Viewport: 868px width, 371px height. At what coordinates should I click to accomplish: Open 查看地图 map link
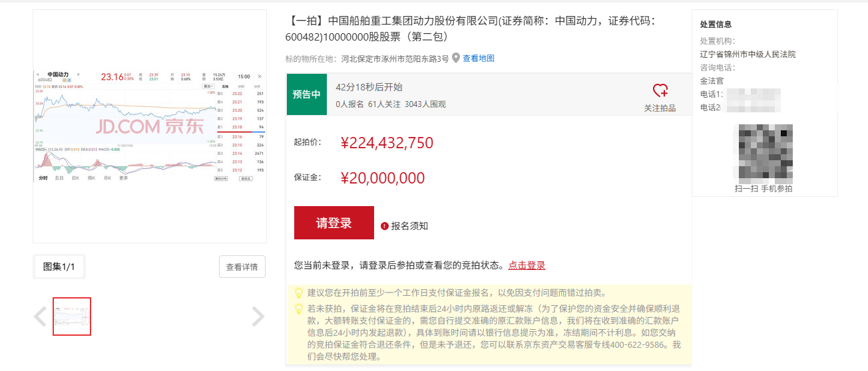point(479,59)
